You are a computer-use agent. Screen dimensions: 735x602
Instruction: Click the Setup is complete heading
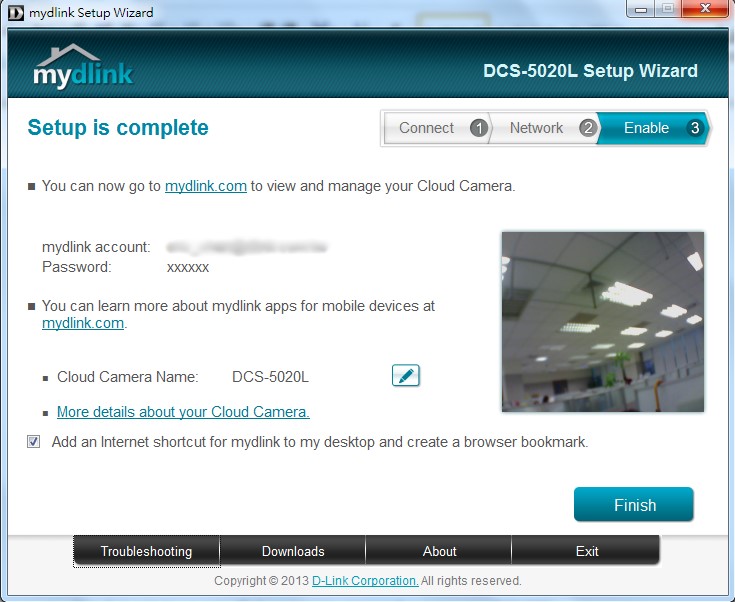click(x=118, y=128)
